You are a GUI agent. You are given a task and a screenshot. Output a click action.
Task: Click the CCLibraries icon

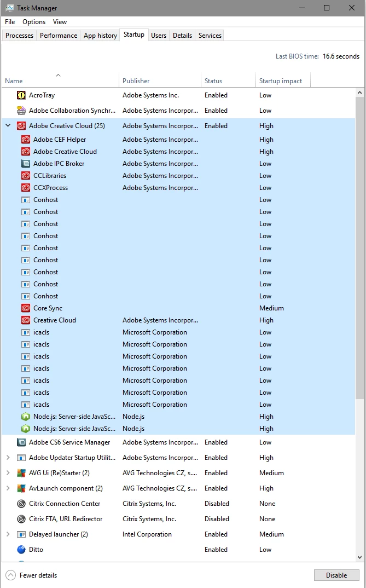pyautogui.click(x=26, y=176)
